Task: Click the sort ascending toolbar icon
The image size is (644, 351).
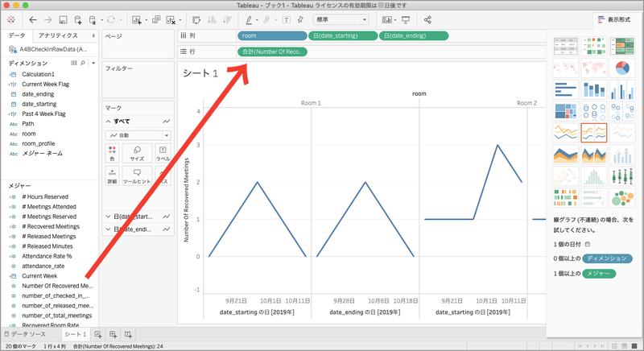Action: tap(212, 19)
